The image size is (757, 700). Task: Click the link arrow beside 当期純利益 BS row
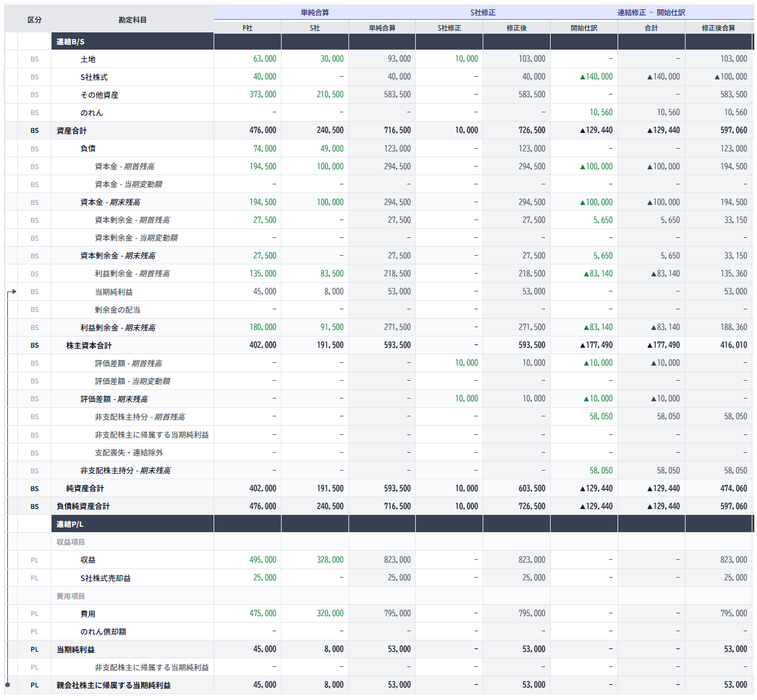[12, 292]
